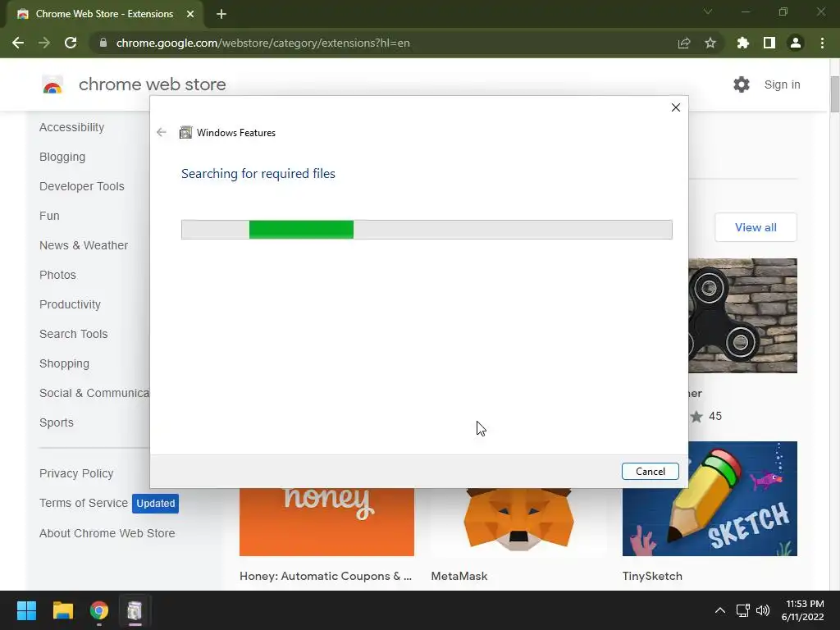This screenshot has height=630, width=840.
Task: Bookmark this page with the star icon
Action: [x=710, y=43]
